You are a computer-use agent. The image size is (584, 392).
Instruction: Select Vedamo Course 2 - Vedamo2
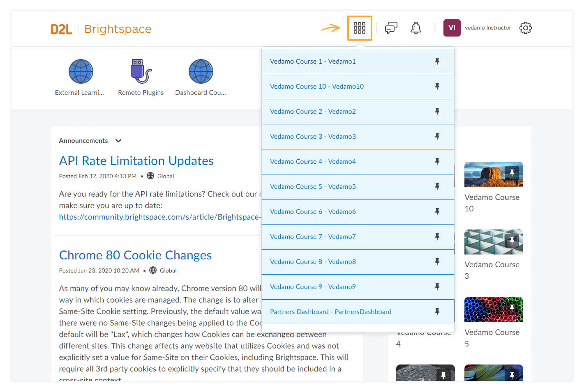(358, 112)
